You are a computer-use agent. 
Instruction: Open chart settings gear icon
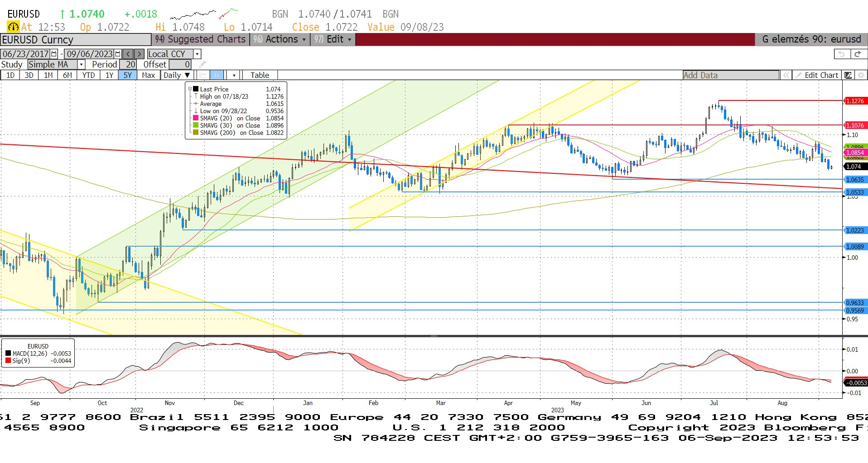[x=861, y=75]
